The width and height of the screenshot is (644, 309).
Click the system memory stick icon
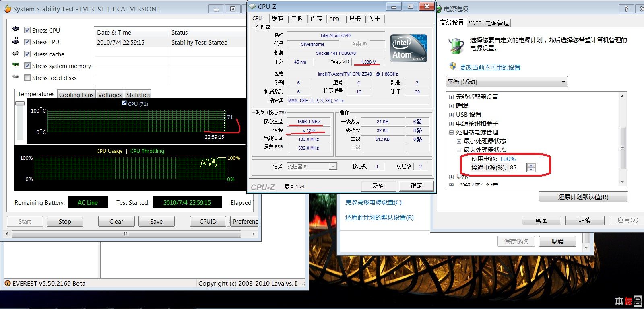coord(16,64)
